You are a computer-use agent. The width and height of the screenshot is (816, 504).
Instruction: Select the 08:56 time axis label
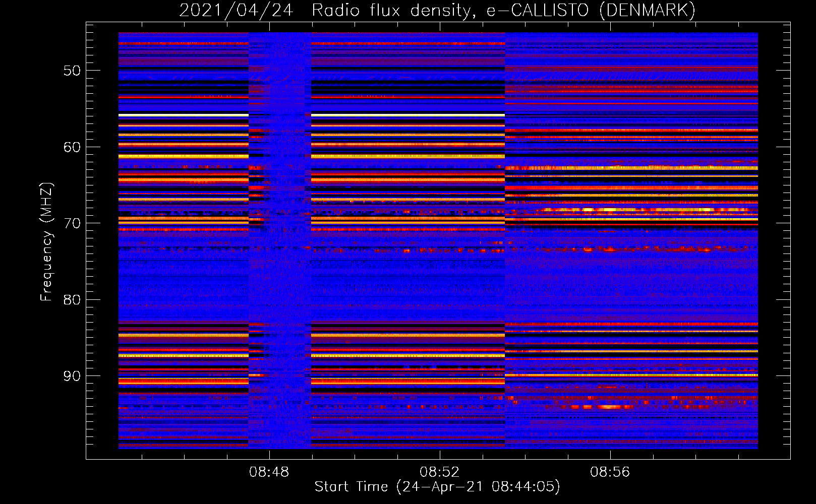pos(610,472)
